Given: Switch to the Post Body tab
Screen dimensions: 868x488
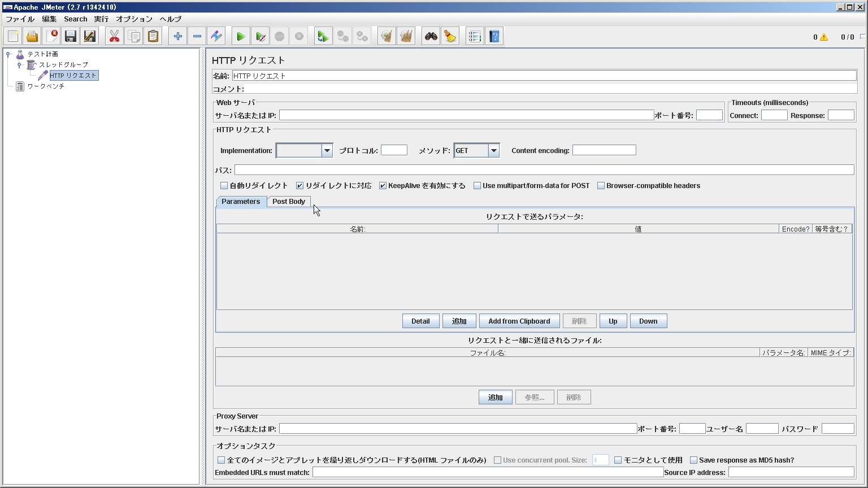Looking at the screenshot, I should coord(289,202).
